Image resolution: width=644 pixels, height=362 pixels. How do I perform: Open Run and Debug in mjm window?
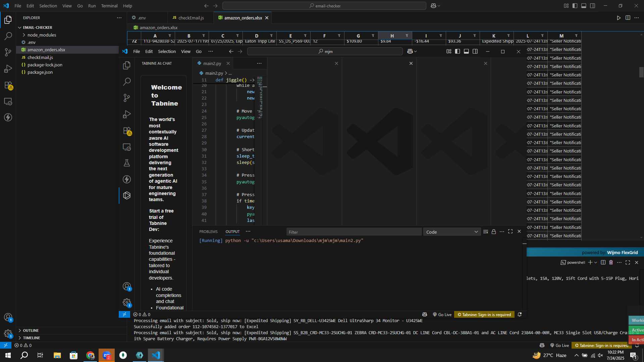127,114
